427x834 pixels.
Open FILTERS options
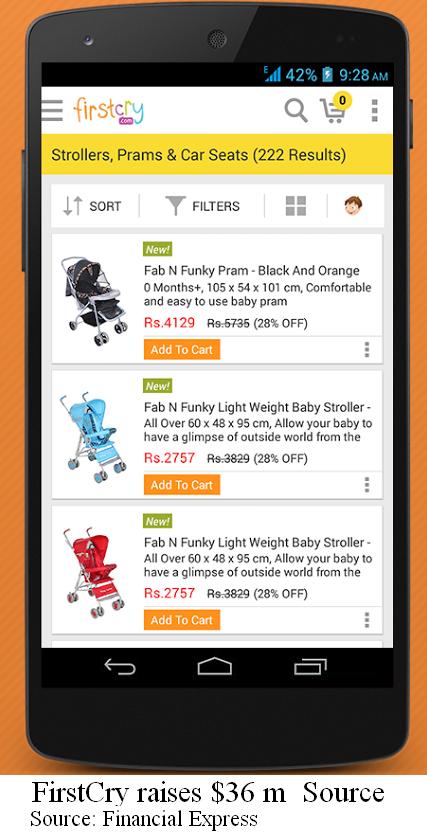202,206
